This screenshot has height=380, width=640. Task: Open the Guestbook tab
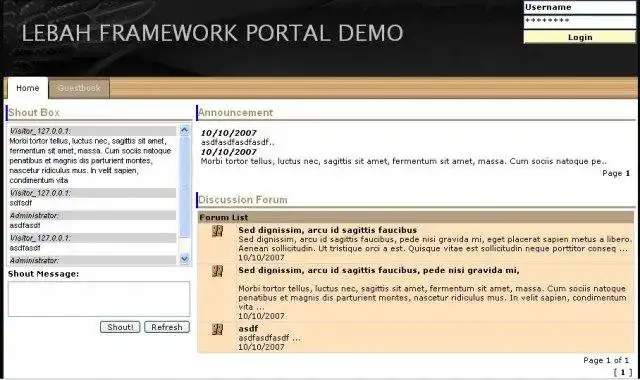tap(79, 88)
